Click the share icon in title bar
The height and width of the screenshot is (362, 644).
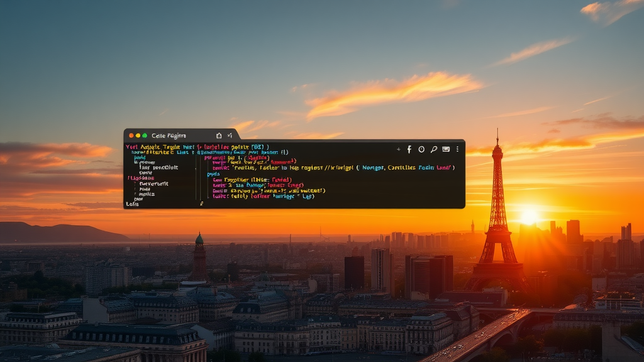point(219,135)
